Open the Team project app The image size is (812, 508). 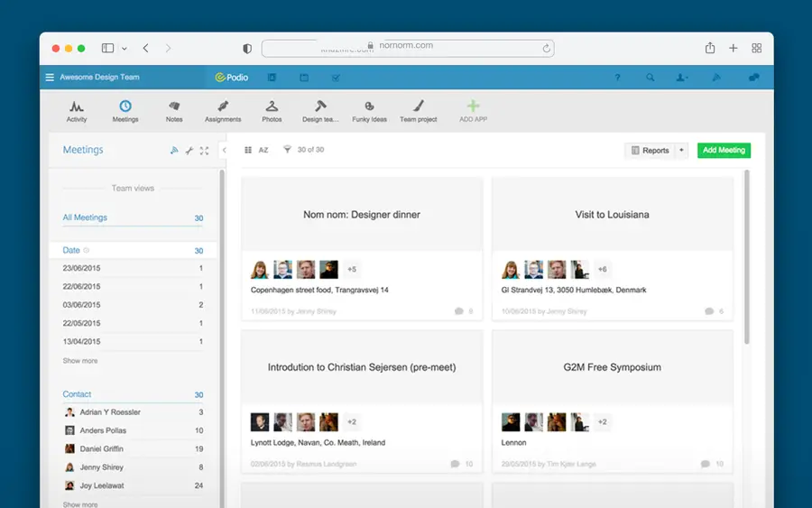[418, 111]
